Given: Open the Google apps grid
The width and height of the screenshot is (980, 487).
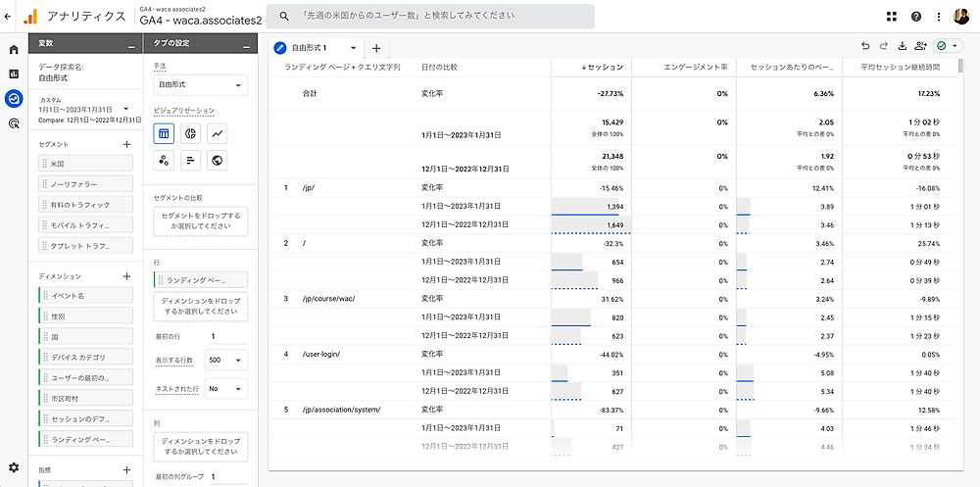Looking at the screenshot, I should [x=891, y=17].
